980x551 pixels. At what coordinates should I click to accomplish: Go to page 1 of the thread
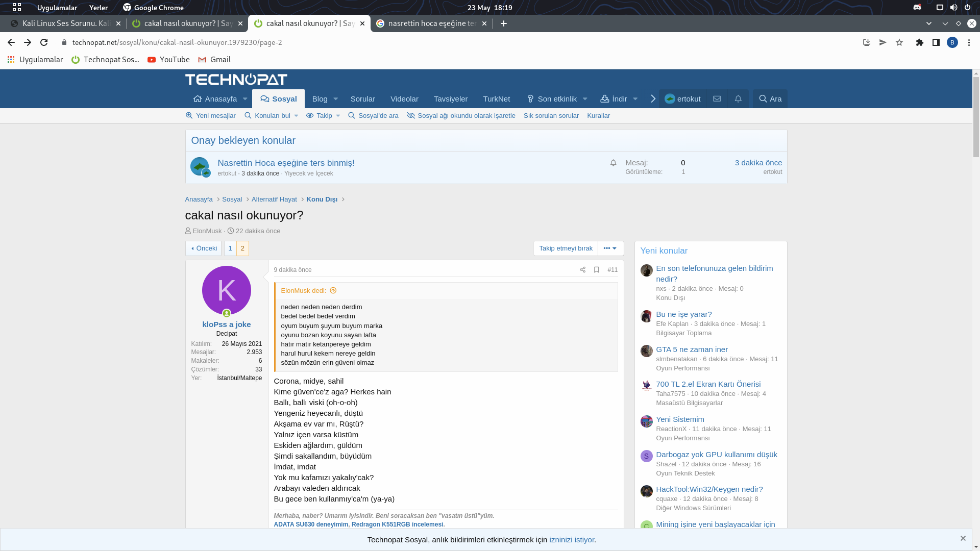click(230, 248)
